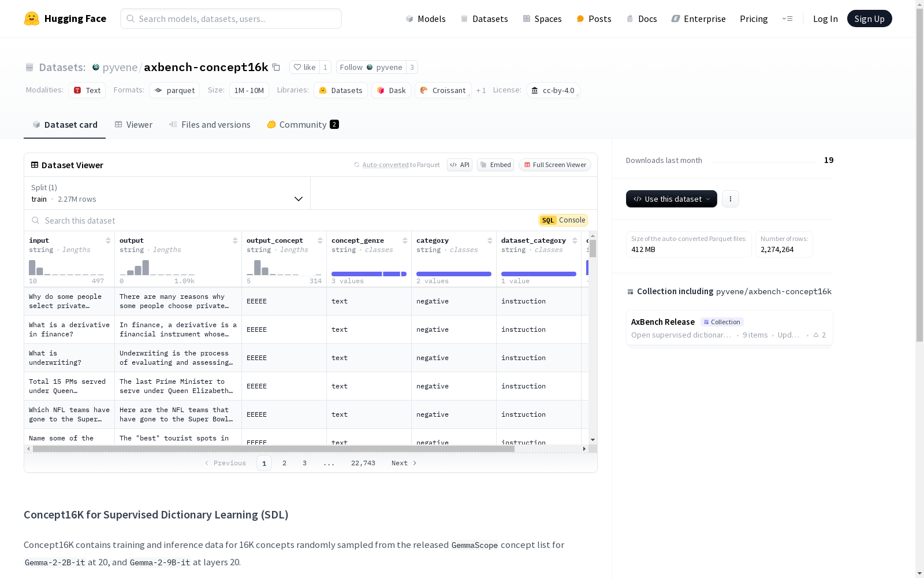Click the output column length histogram
924x578 pixels.
[x=157, y=268]
